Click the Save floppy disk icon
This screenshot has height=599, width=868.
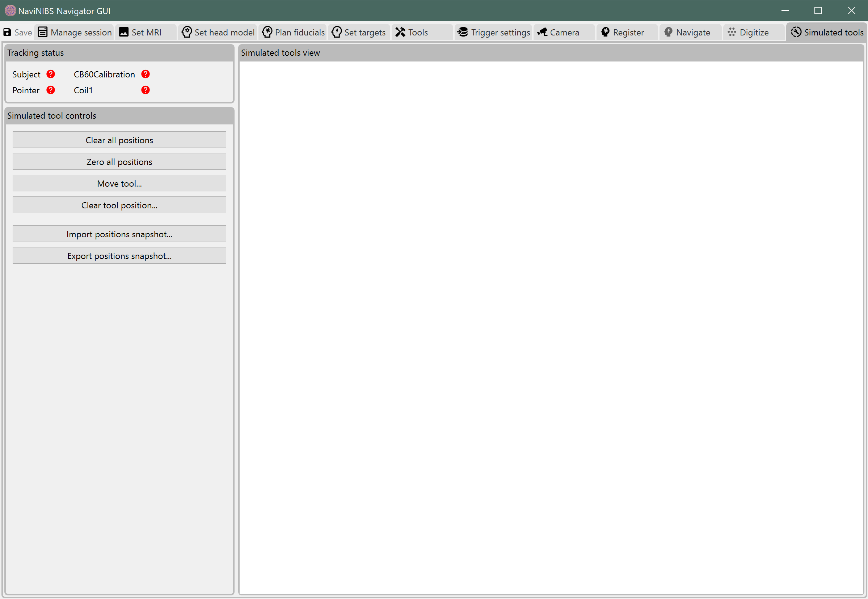click(x=7, y=32)
